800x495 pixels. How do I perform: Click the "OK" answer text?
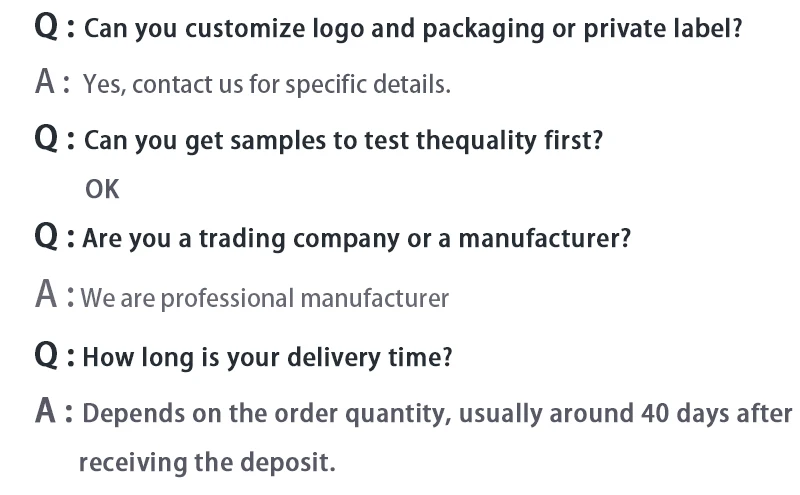[102, 188]
